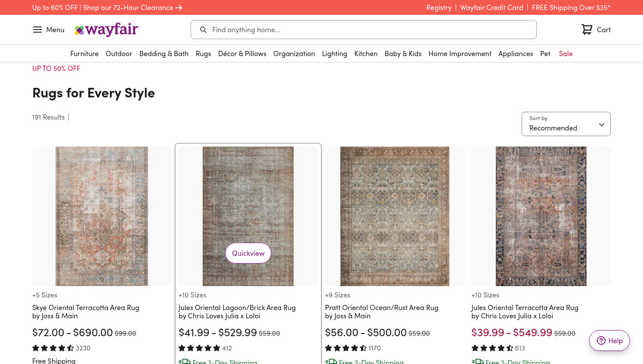Open the Registry link
The height and width of the screenshot is (364, 643).
439,7
